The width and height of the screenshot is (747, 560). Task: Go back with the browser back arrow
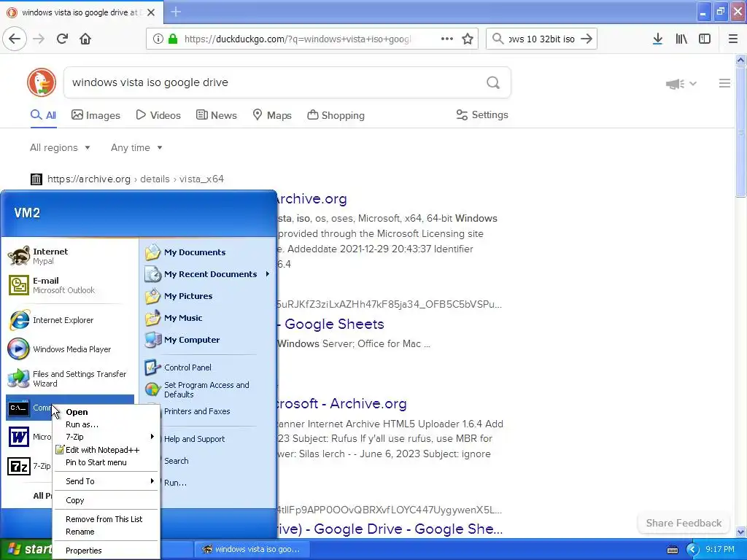(x=15, y=39)
